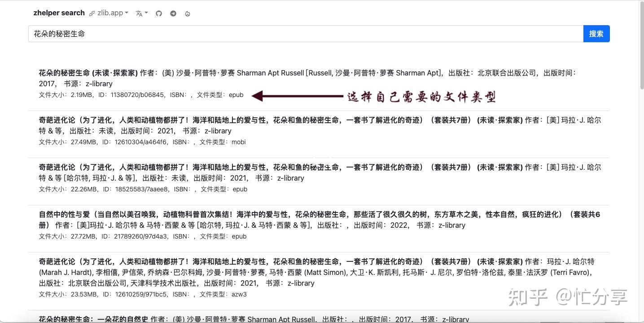
Task: Open the GitHub icon link
Action: pyautogui.click(x=158, y=13)
